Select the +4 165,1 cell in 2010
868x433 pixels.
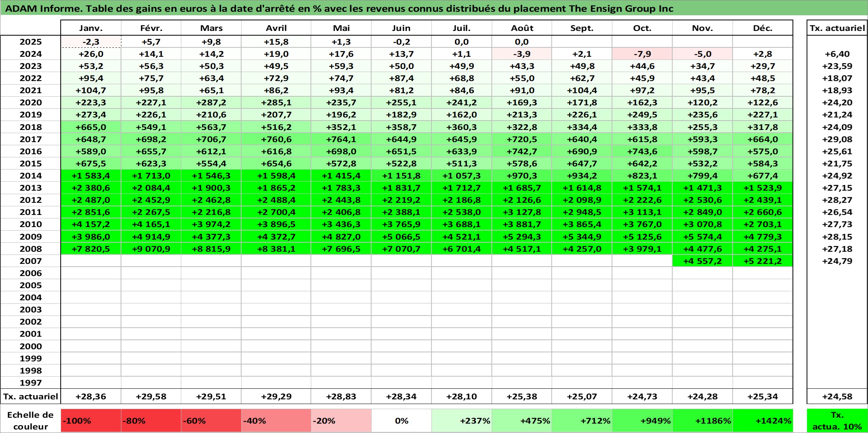pos(151,224)
